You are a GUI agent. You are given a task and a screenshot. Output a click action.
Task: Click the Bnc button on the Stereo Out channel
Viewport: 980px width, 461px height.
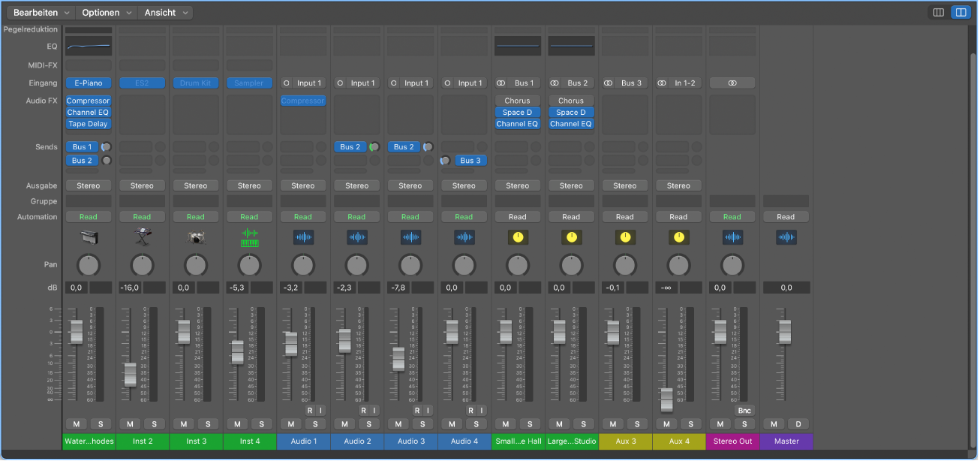744,410
